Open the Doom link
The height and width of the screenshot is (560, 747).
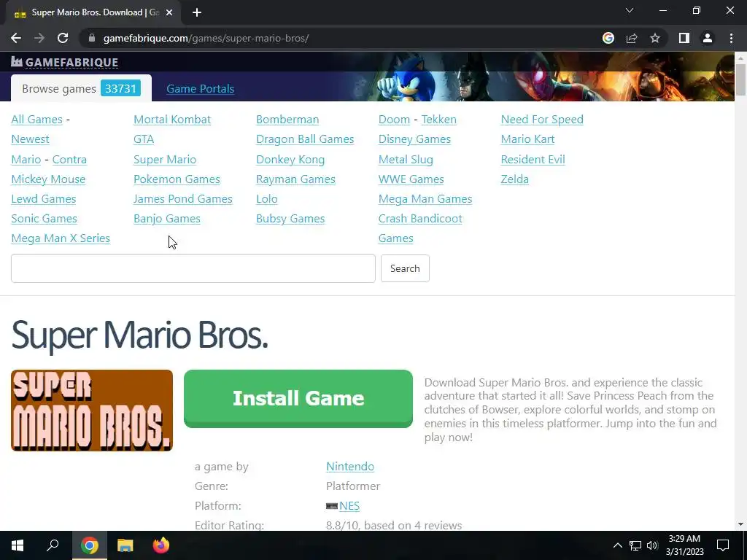pos(394,120)
